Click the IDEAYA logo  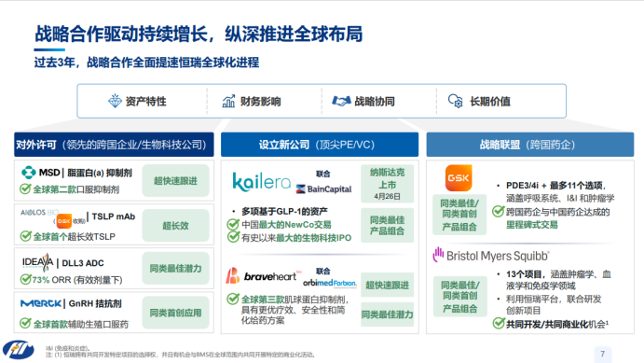click(37, 262)
